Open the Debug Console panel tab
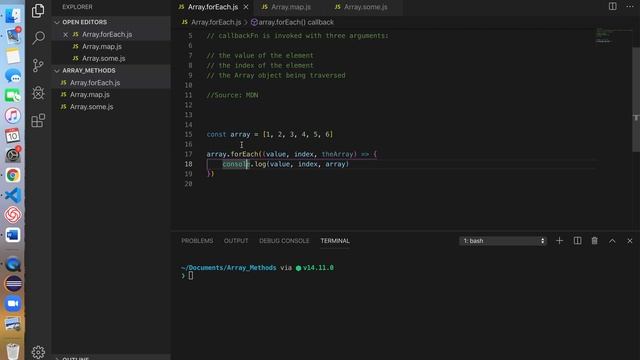 284,241
